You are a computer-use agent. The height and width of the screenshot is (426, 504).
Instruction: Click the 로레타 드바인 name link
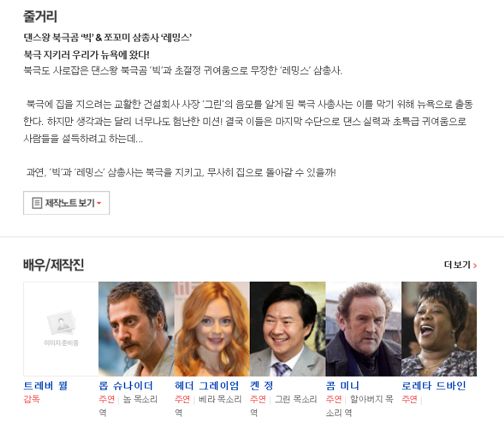click(434, 386)
